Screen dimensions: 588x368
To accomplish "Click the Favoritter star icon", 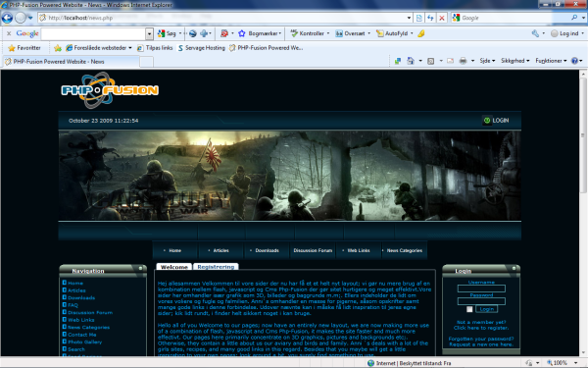I will 12,48.
